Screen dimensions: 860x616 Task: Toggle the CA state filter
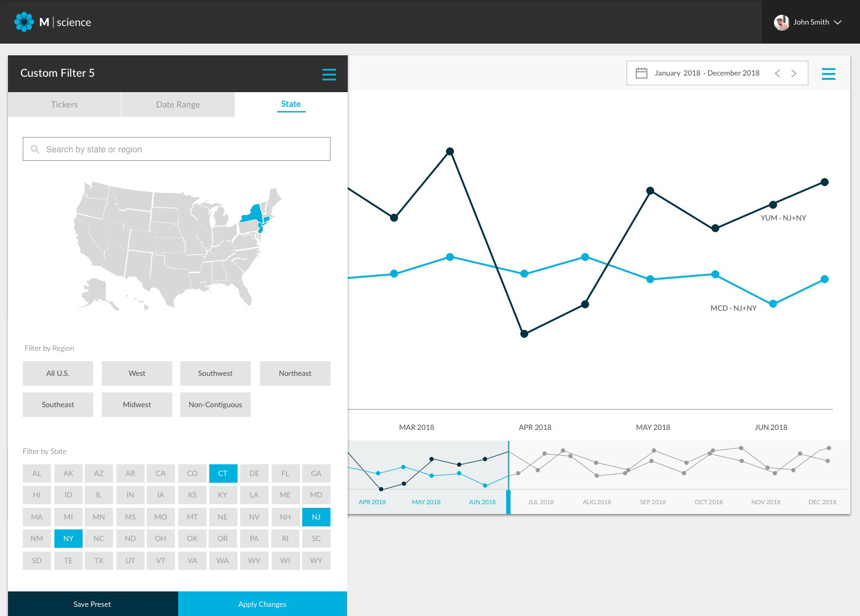161,474
